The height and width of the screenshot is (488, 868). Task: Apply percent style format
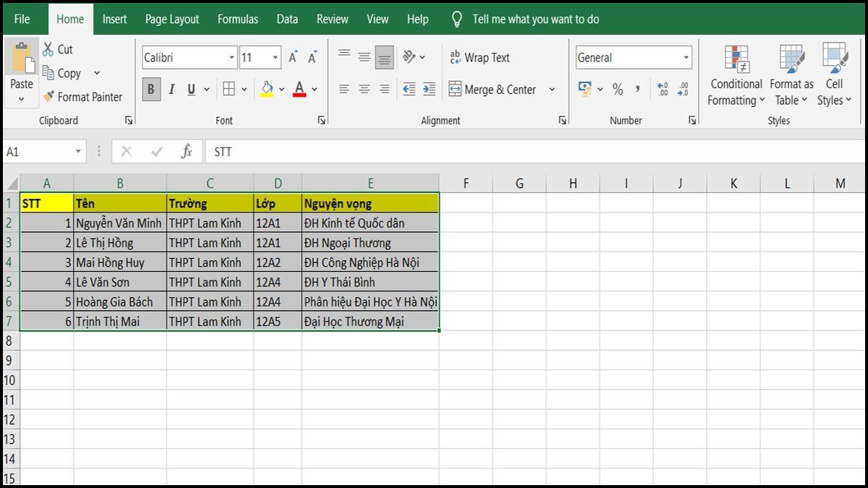pos(618,89)
